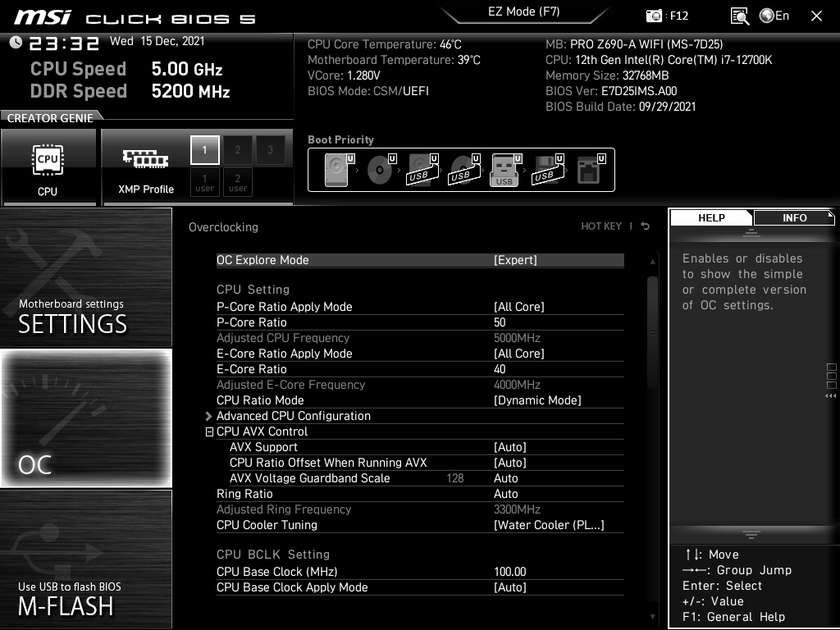Open the M-FLASH USB flash section

click(x=85, y=559)
